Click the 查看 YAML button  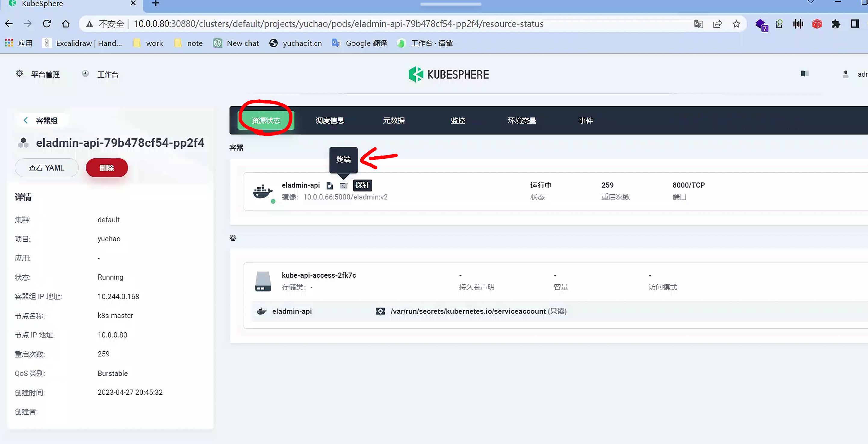point(46,168)
